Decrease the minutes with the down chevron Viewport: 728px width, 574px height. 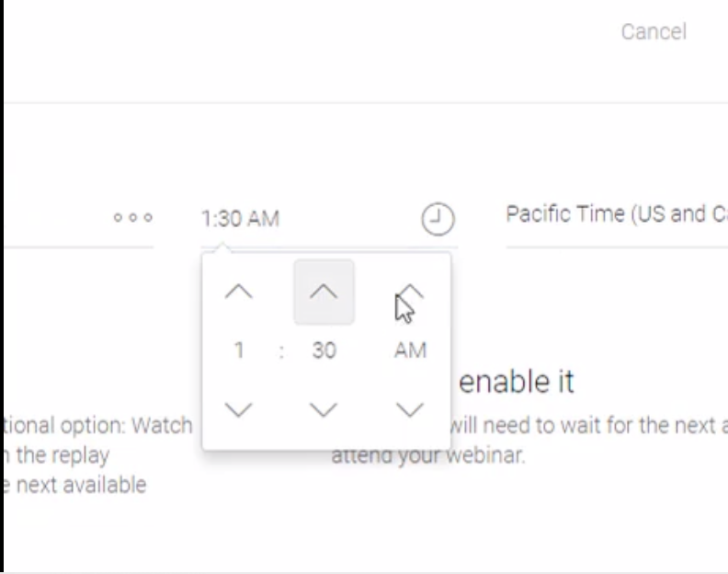click(324, 409)
